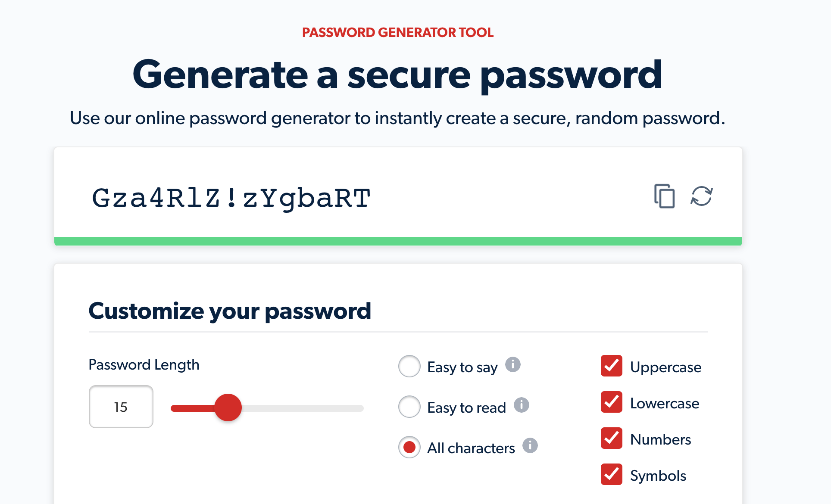
Task: Click the green password strength bar
Action: [398, 241]
